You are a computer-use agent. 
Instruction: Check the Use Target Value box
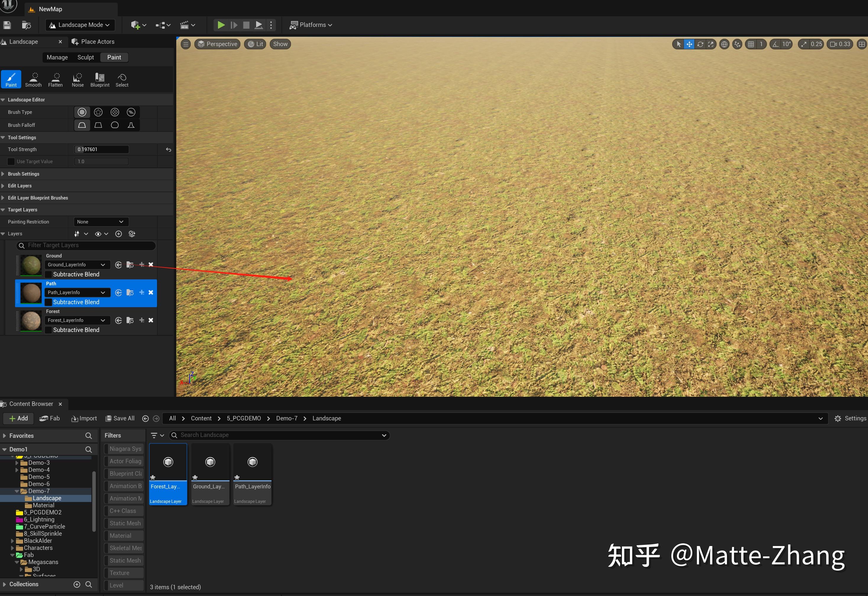coord(11,162)
